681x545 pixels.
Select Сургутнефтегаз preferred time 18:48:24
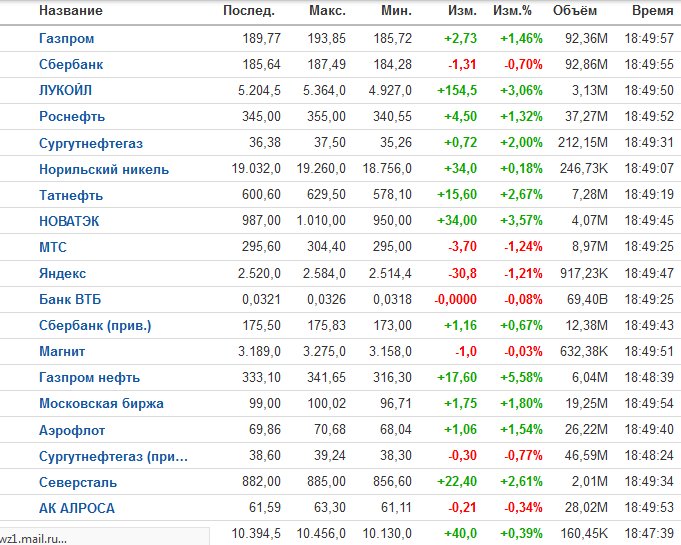649,456
